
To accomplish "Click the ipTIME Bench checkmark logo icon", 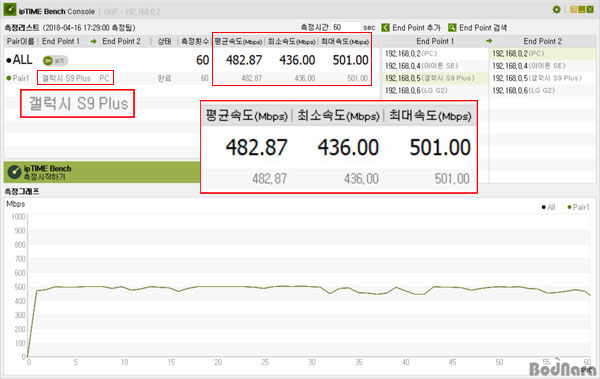I will [10, 10].
